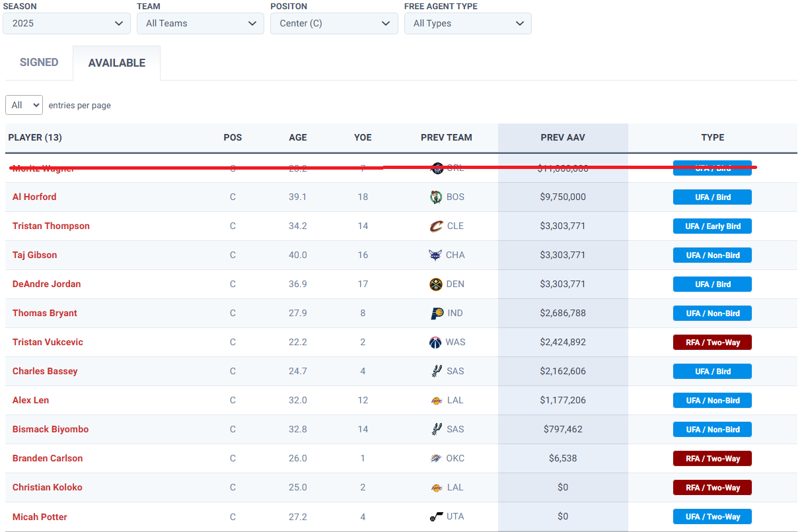Screen dimensions: 804x532
Task: Click the Lakers logo in Christian Koloko's row
Action: click(436, 487)
